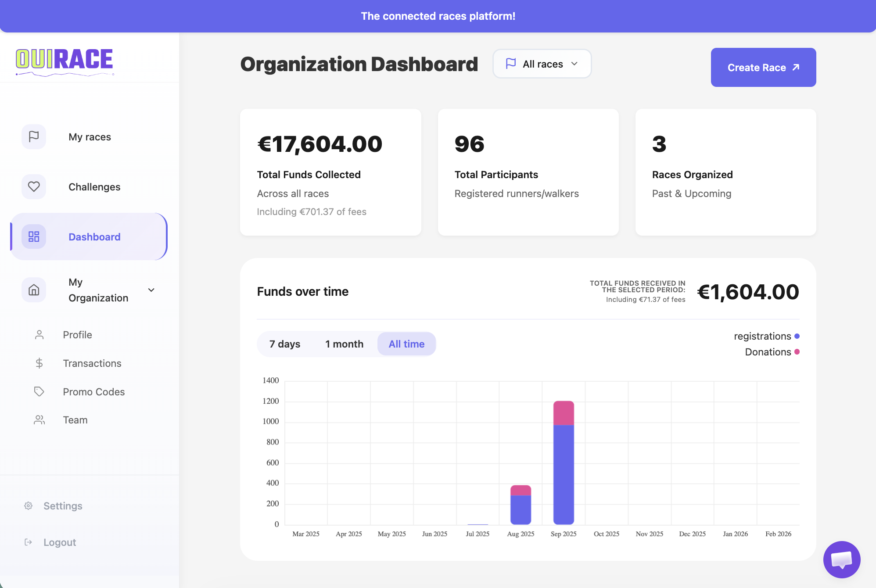This screenshot has height=588, width=876.
Task: Select the Team members icon
Action: 39,419
